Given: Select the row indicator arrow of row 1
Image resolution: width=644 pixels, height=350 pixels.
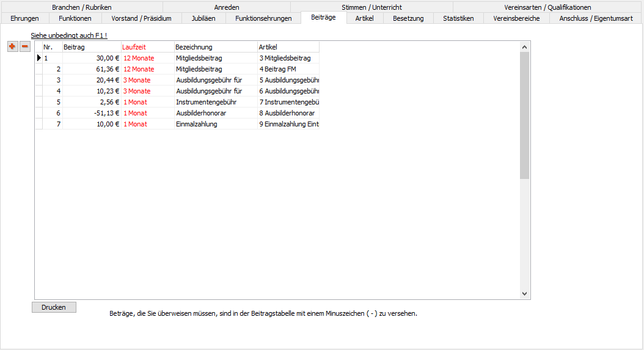Looking at the screenshot, I should (39, 58).
